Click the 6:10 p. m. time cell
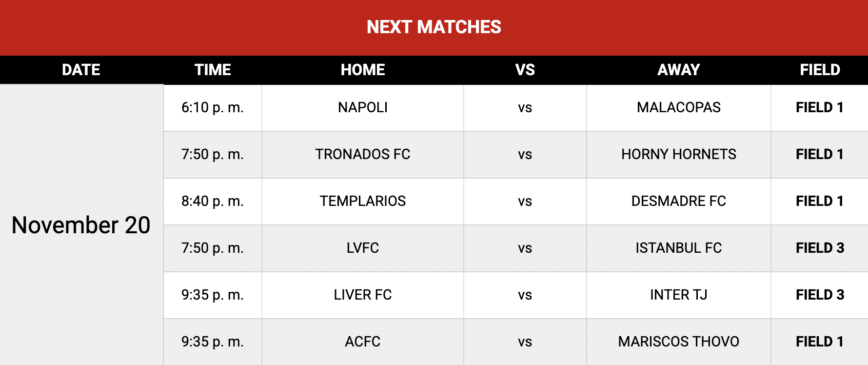Viewport: 868px width, 365px height. (213, 107)
